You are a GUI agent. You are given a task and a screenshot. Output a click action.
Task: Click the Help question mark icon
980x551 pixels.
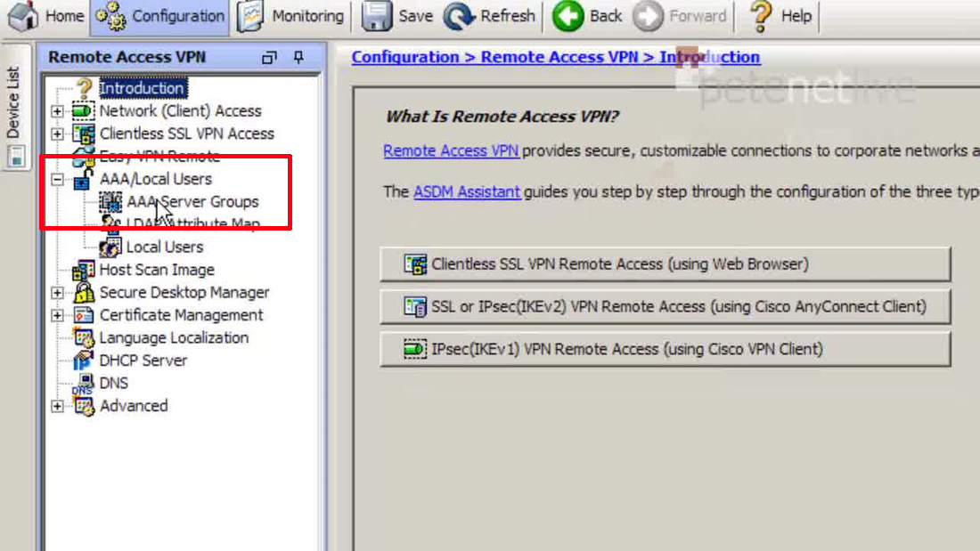click(761, 16)
